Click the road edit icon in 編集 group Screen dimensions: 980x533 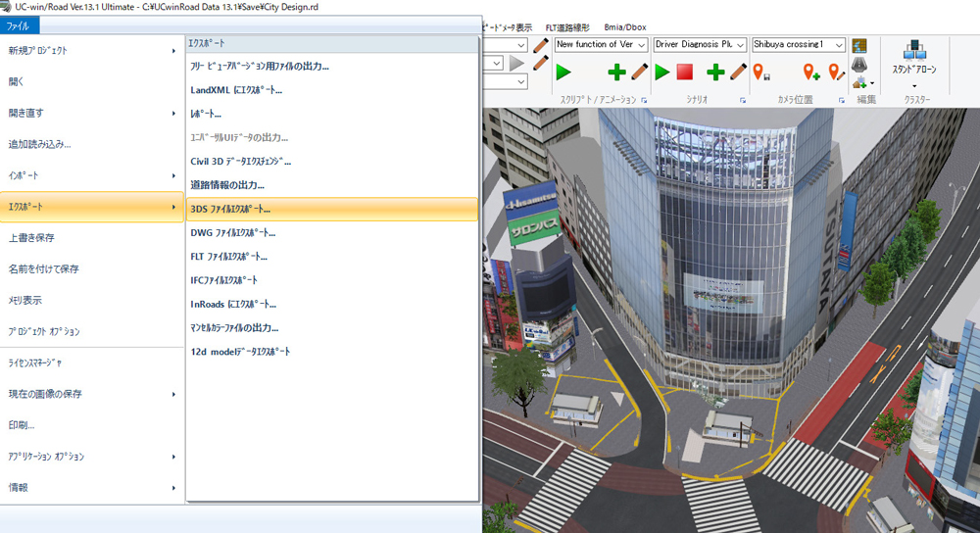click(859, 64)
